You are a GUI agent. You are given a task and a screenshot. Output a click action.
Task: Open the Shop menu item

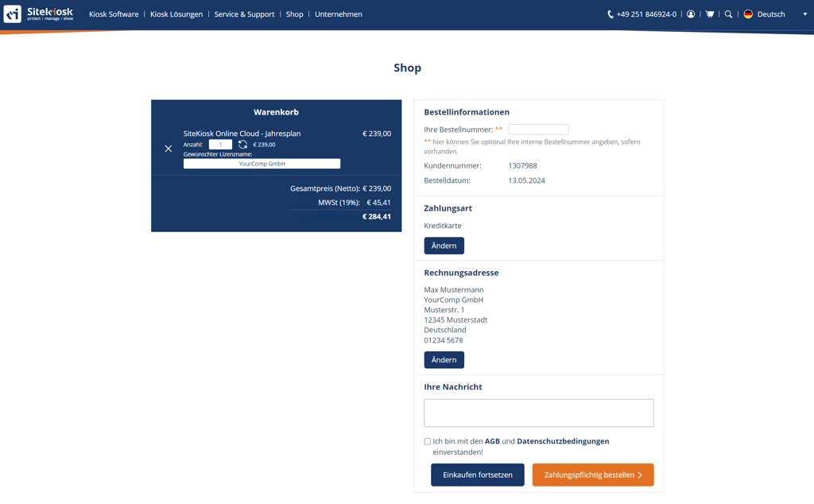click(x=294, y=14)
